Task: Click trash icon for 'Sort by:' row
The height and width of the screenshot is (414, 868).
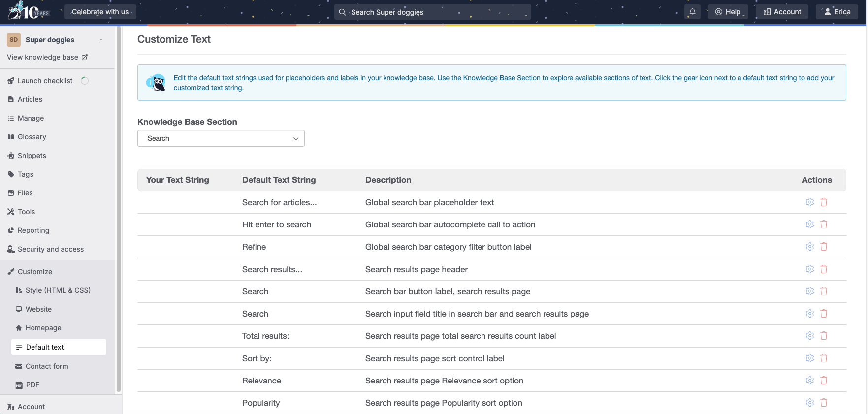Action: click(x=824, y=358)
